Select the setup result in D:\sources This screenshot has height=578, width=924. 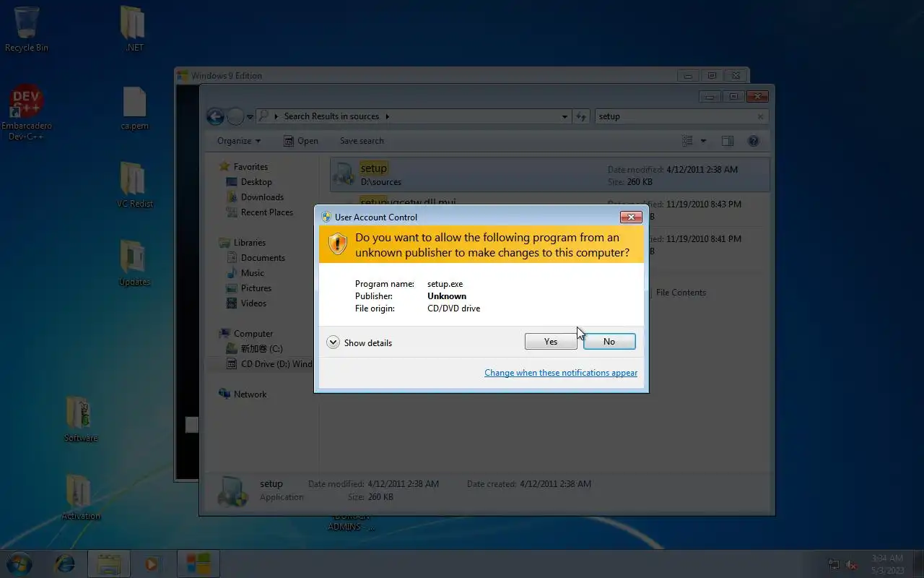point(550,175)
